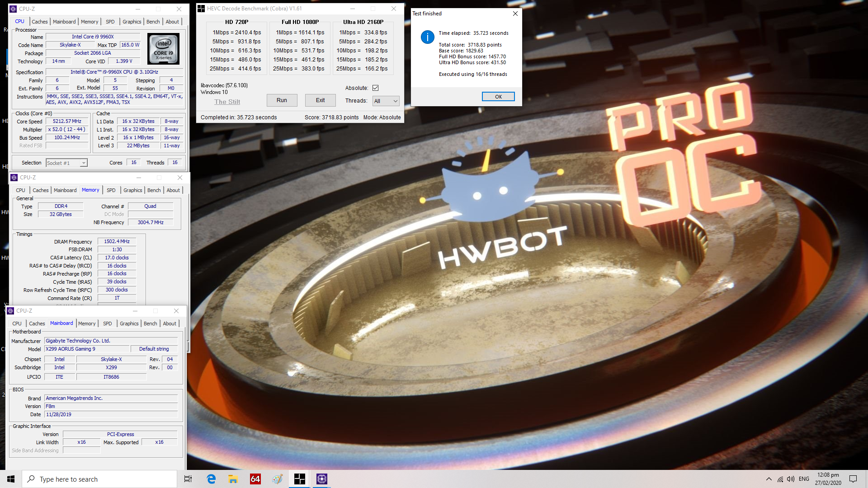
Task: Select Caches tab in Mainboard CPU-Z window
Action: 37,324
